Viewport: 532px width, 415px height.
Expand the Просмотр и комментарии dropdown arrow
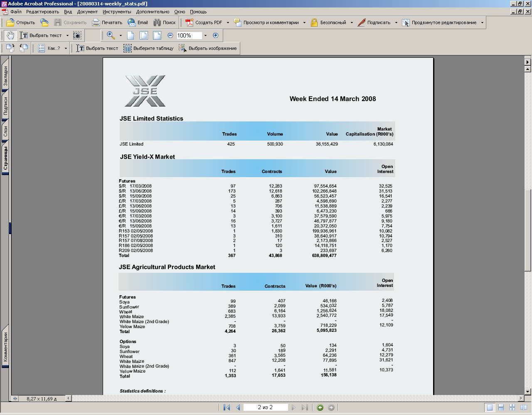coord(304,22)
